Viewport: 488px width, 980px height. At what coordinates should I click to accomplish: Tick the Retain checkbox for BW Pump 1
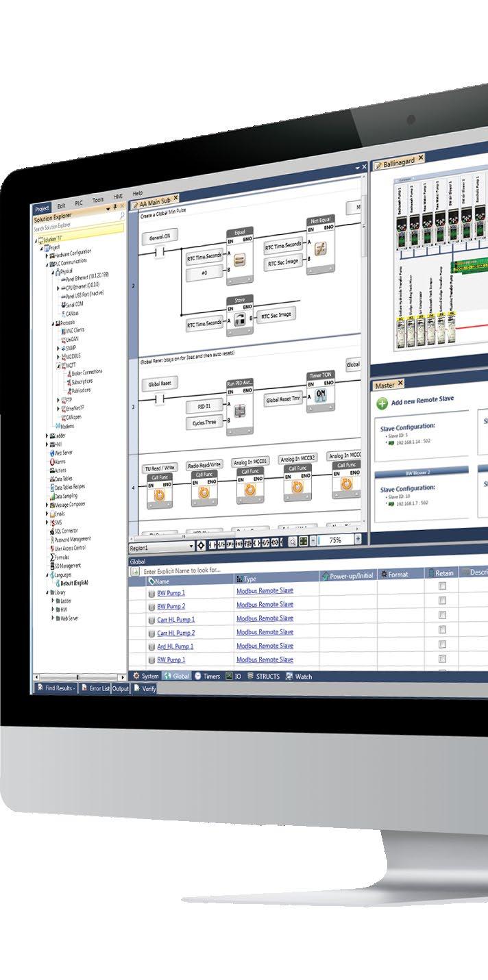pos(443,586)
